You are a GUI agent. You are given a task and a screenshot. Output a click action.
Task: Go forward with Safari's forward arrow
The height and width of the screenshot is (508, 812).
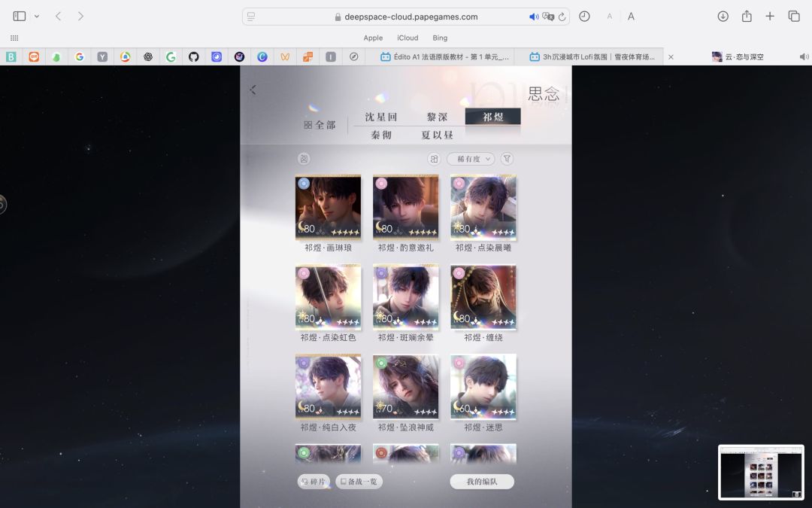pyautogui.click(x=80, y=17)
